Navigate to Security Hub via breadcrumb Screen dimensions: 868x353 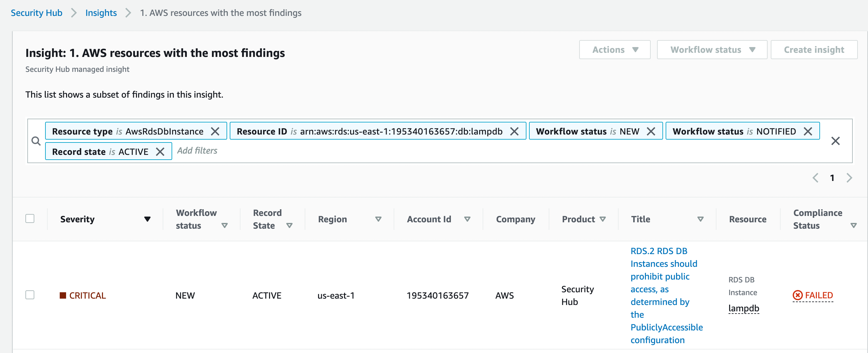pos(37,13)
